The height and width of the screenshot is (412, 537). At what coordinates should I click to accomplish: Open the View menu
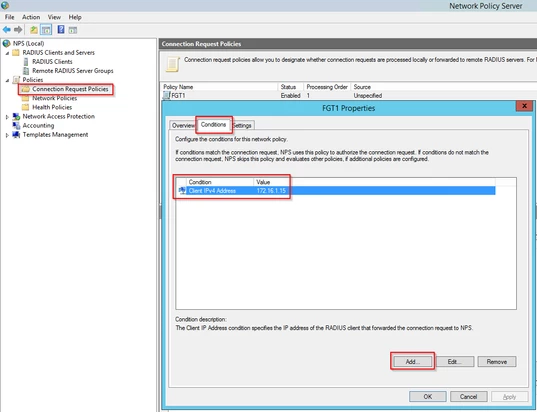pyautogui.click(x=54, y=17)
